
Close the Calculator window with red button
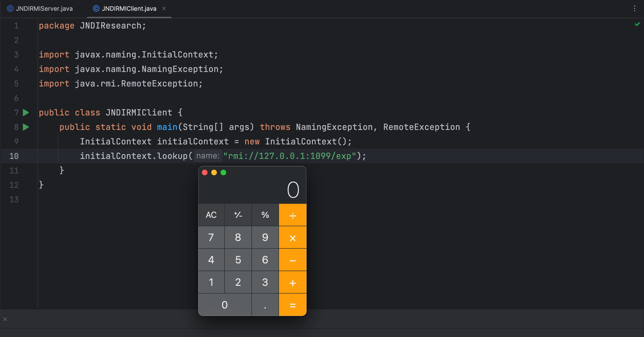click(204, 172)
